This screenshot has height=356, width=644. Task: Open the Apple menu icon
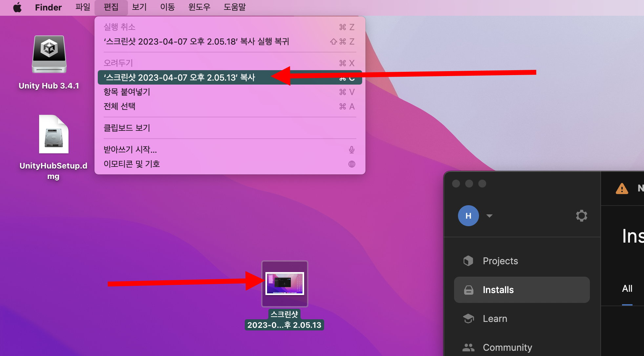(x=17, y=7)
